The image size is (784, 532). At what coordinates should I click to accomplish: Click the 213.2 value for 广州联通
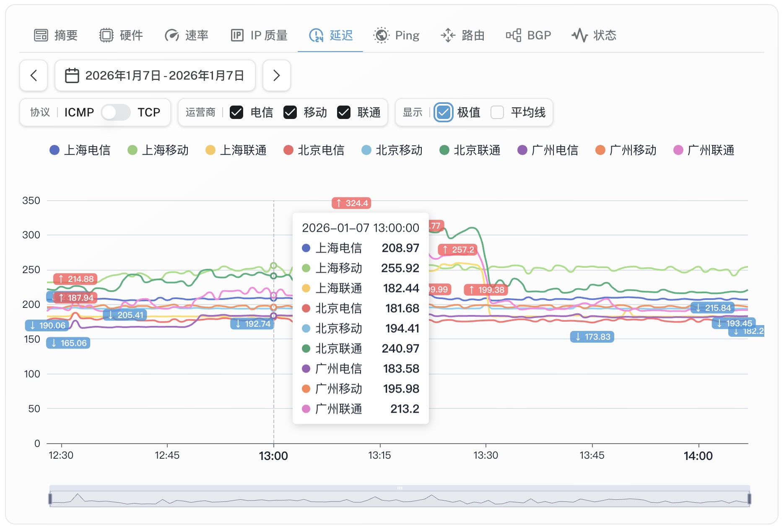pos(405,409)
